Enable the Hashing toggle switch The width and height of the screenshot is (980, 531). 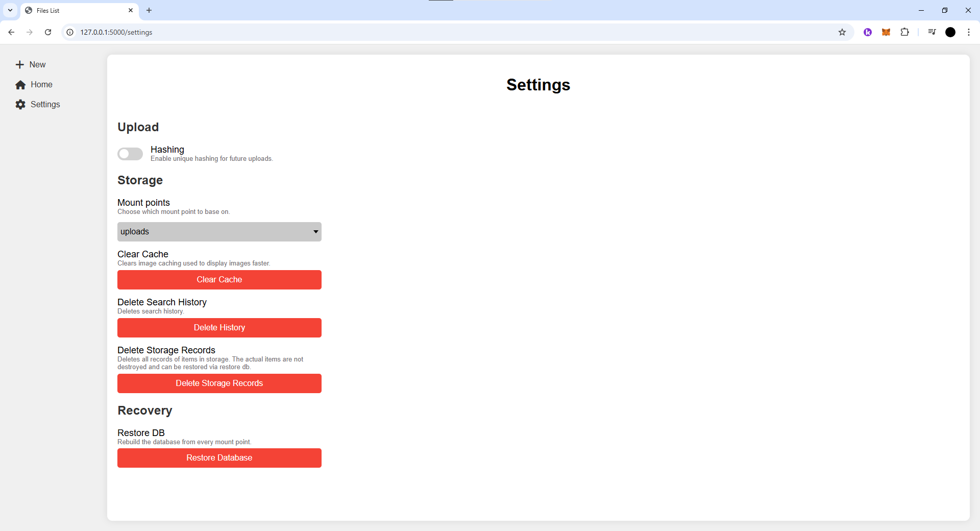(130, 154)
